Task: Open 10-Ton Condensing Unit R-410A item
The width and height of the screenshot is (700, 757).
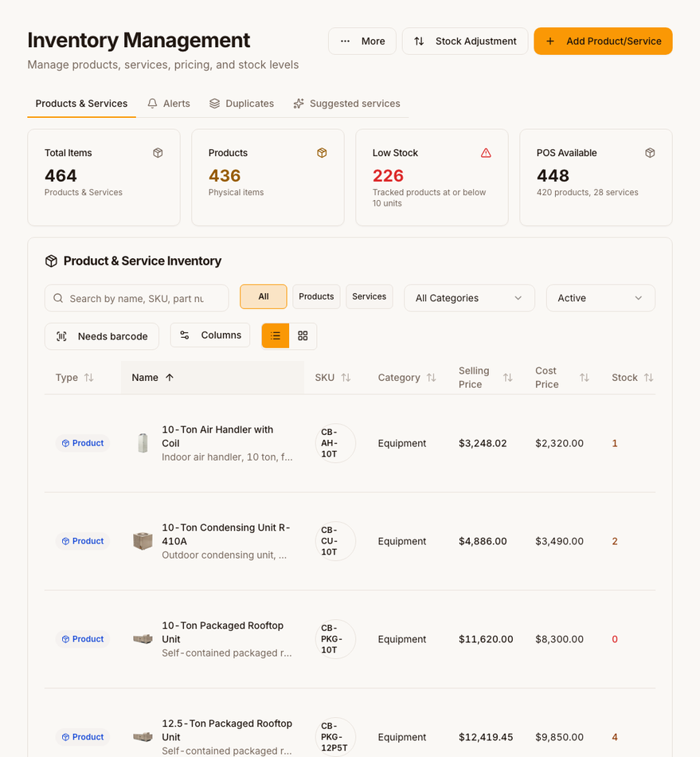Action: click(226, 535)
